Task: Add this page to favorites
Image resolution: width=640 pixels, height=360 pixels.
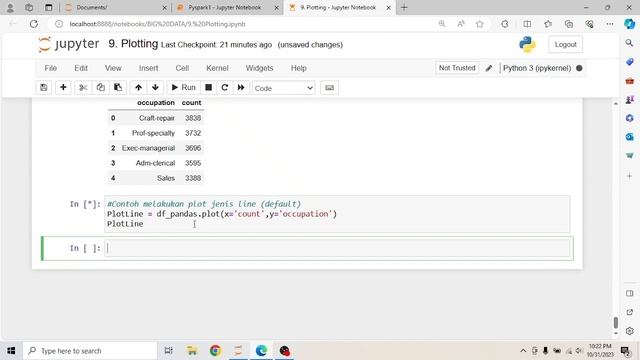Action: click(480, 24)
